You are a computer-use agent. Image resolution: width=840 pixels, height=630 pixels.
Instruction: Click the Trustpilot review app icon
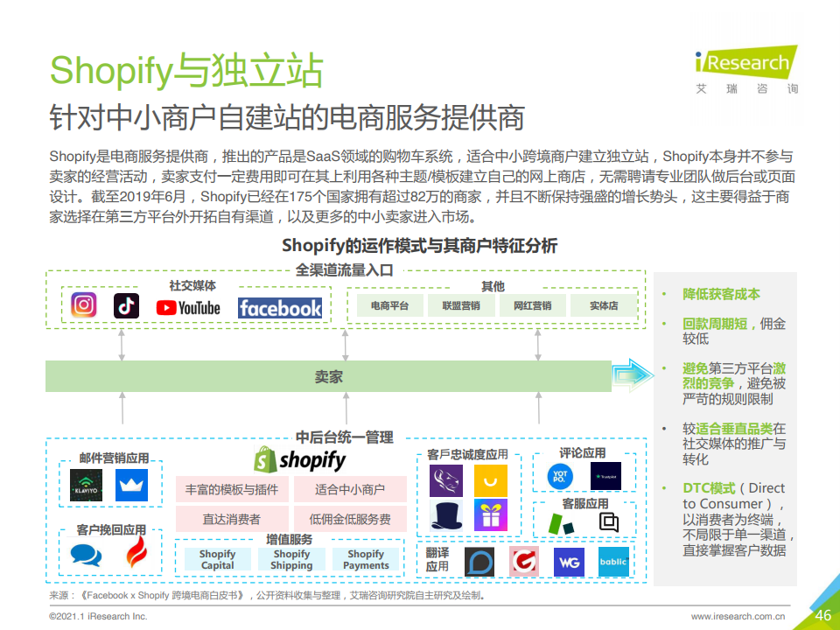(x=605, y=476)
